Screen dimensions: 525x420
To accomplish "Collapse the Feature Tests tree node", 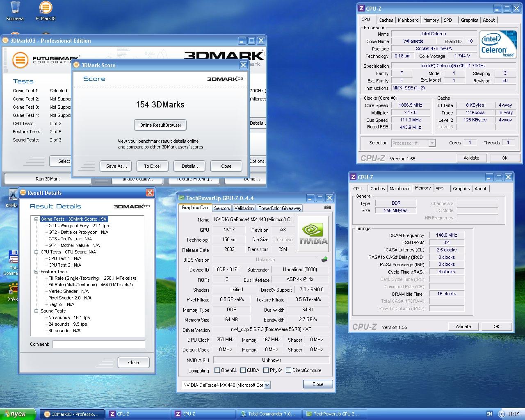I will [37, 272].
